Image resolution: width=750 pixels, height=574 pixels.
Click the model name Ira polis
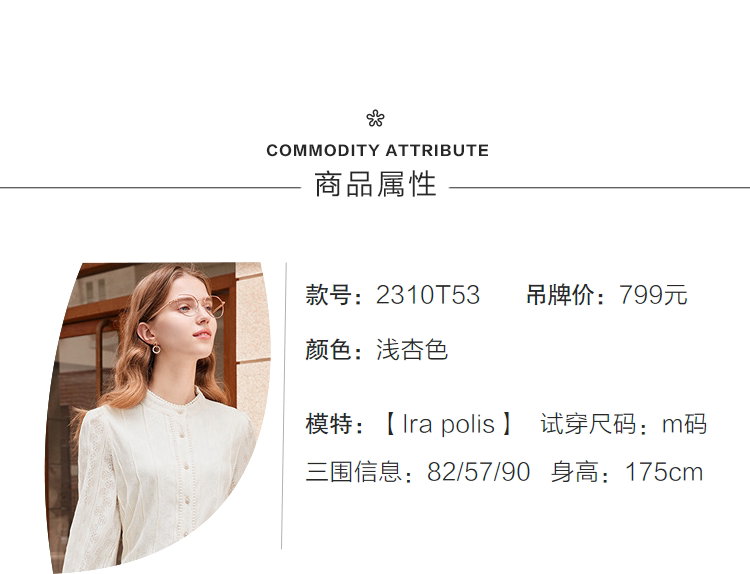click(x=448, y=424)
